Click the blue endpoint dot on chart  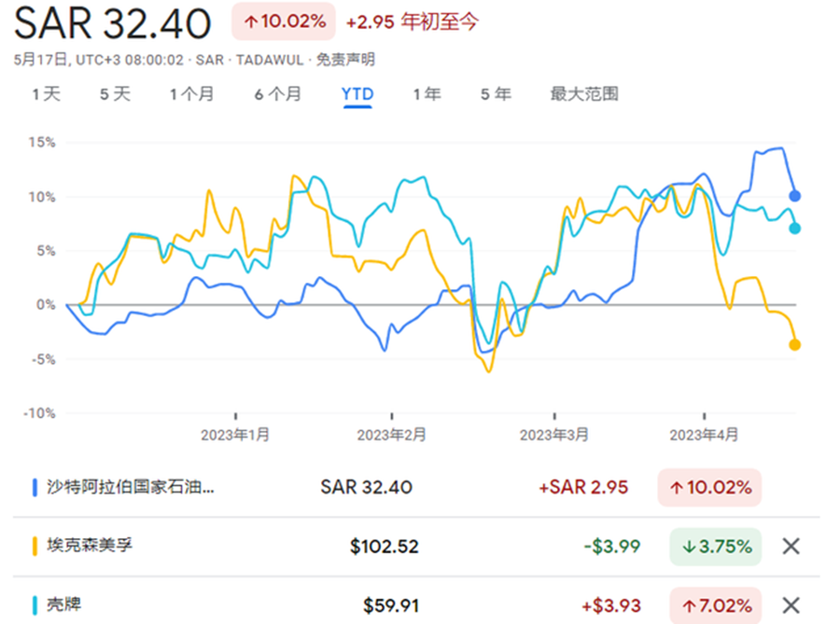[x=795, y=196]
